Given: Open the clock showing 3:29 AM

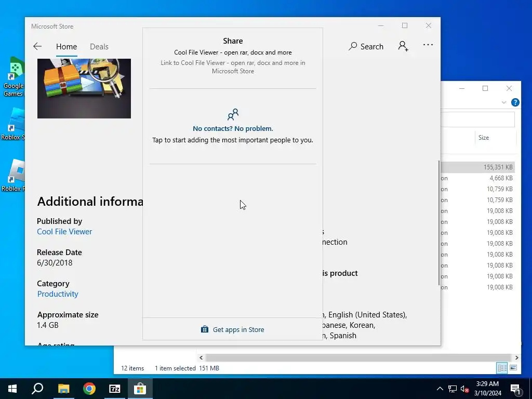Looking at the screenshot, I should [487, 389].
